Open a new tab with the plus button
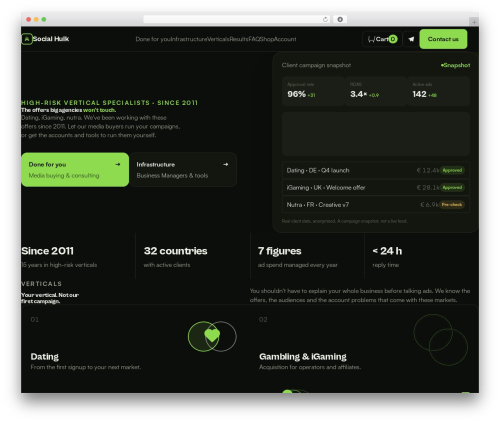 (474, 22)
